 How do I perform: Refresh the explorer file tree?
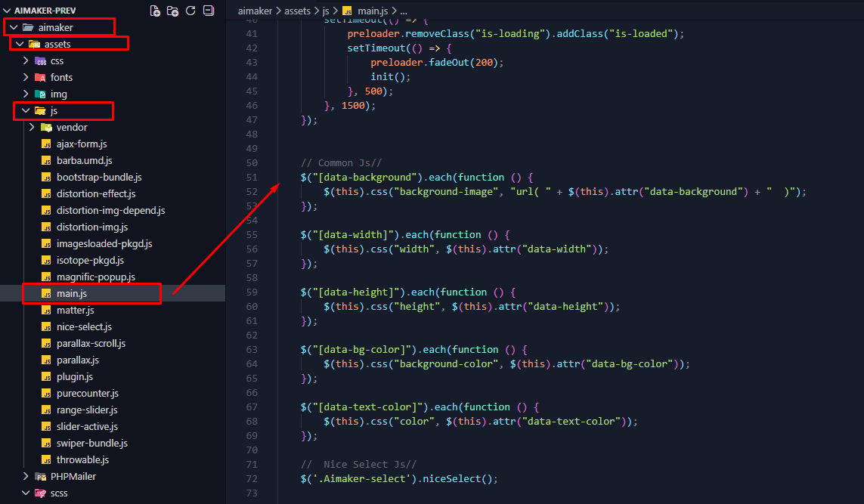(190, 11)
